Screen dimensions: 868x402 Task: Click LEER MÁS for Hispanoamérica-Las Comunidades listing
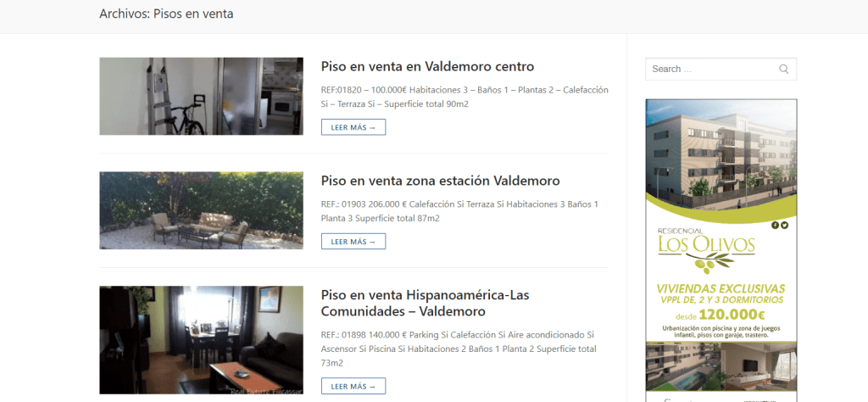coord(353,386)
